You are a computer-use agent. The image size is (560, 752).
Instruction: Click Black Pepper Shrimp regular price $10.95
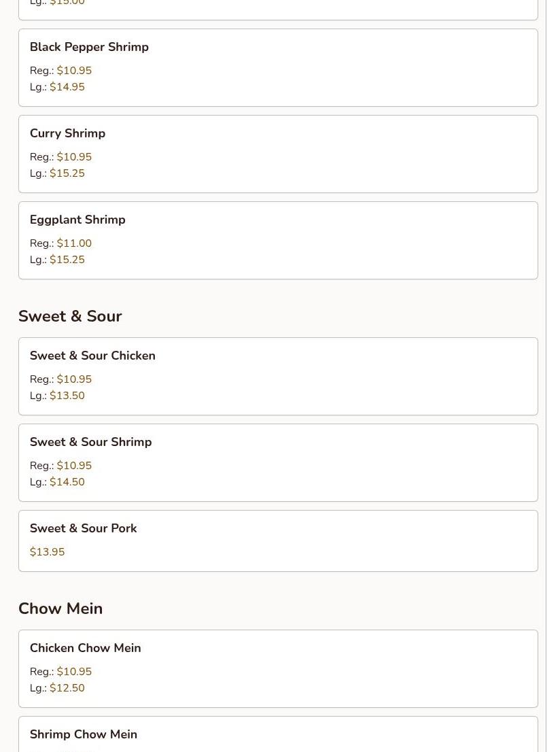74,71
